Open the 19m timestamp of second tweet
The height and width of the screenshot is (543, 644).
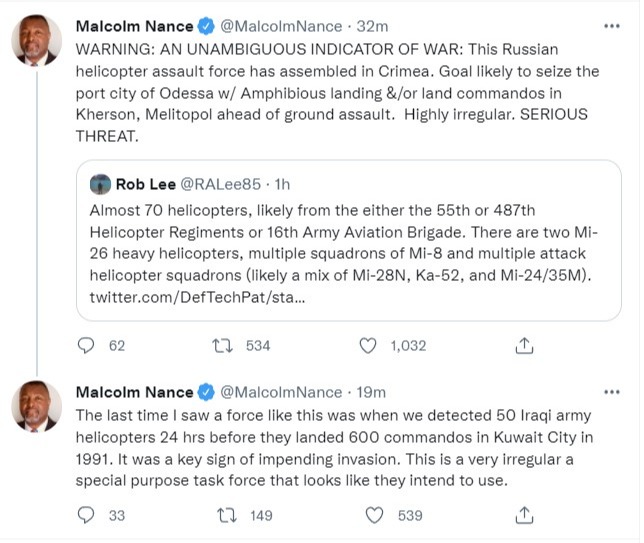371,392
